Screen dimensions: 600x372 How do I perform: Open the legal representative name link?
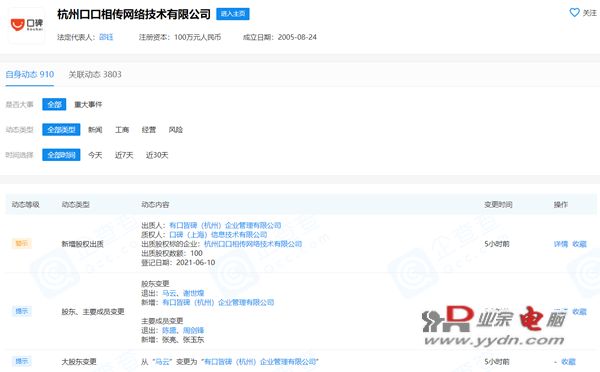pos(106,37)
